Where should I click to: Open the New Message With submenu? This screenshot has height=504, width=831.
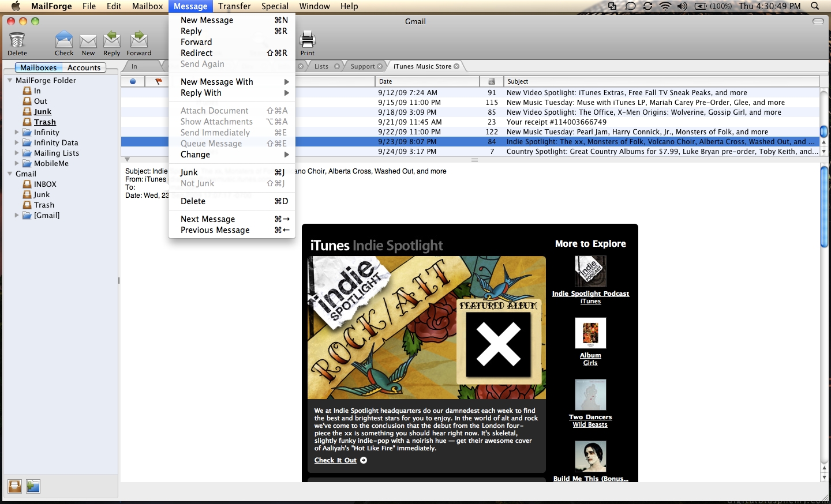232,82
